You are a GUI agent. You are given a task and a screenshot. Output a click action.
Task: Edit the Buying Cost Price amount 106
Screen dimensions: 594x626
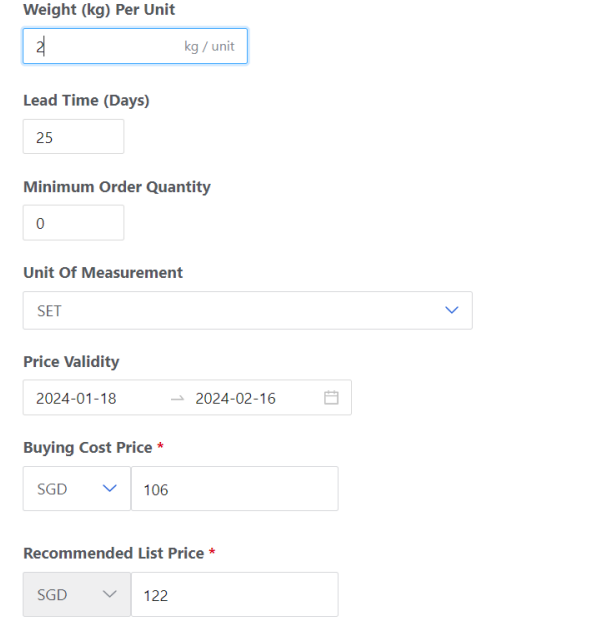click(235, 488)
